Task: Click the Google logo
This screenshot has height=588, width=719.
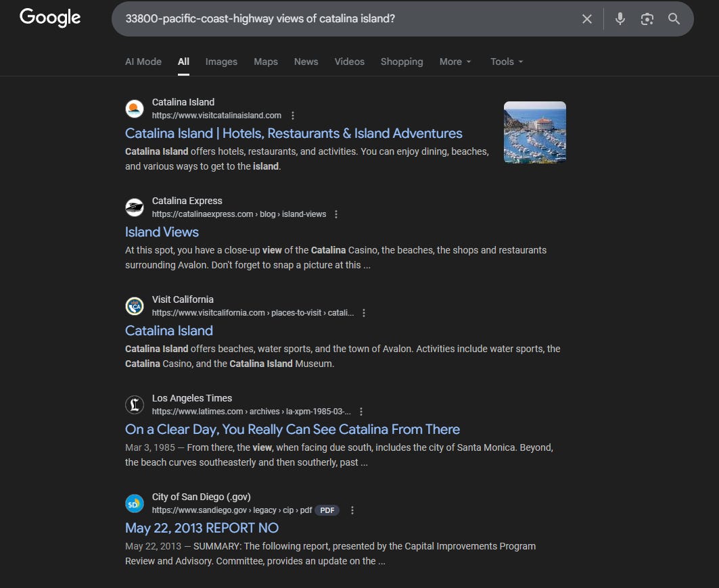Action: pyautogui.click(x=50, y=18)
